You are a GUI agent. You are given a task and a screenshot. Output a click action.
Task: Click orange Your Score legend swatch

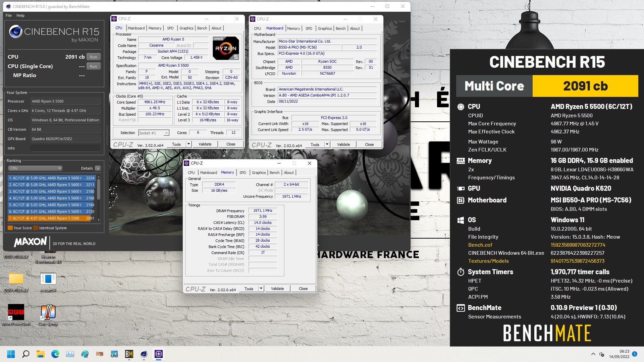click(10, 228)
